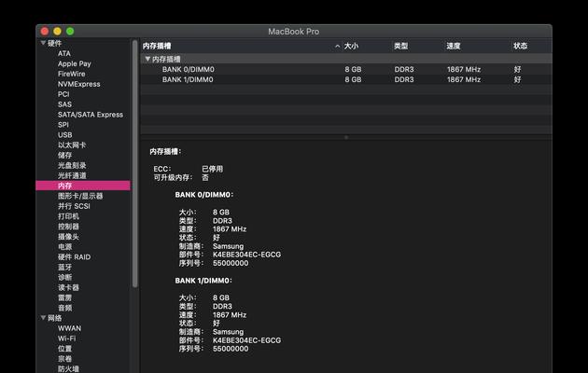
Task: Open 硬件 RAID in the sidebar
Action: click(x=74, y=257)
